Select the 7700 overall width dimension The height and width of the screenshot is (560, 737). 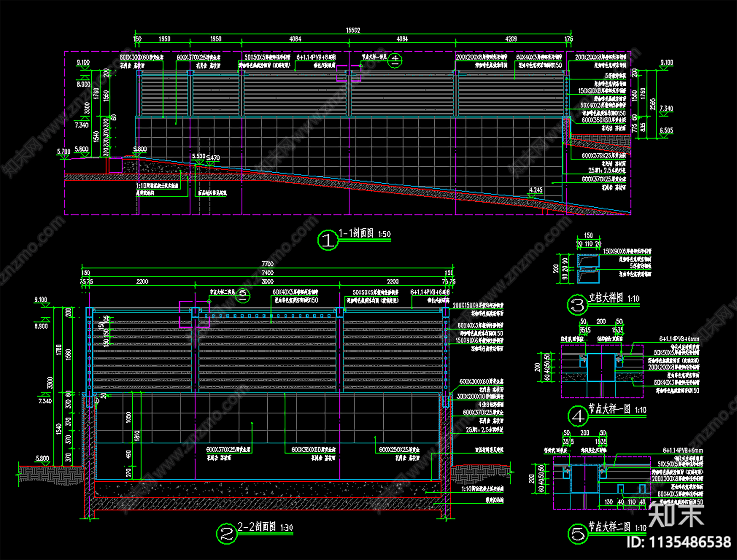(268, 264)
